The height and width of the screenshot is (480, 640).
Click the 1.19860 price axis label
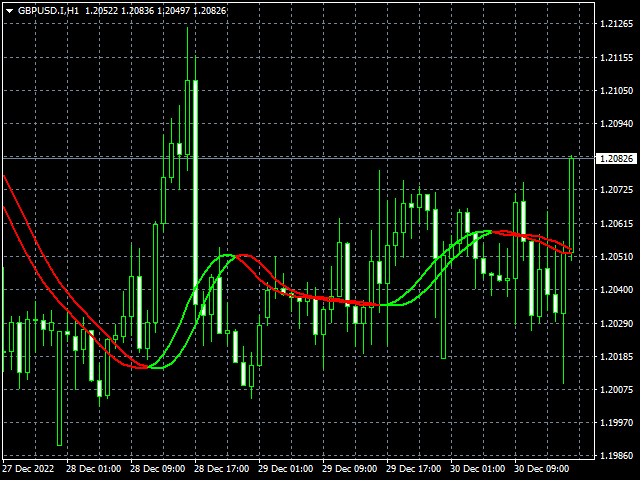click(x=617, y=455)
